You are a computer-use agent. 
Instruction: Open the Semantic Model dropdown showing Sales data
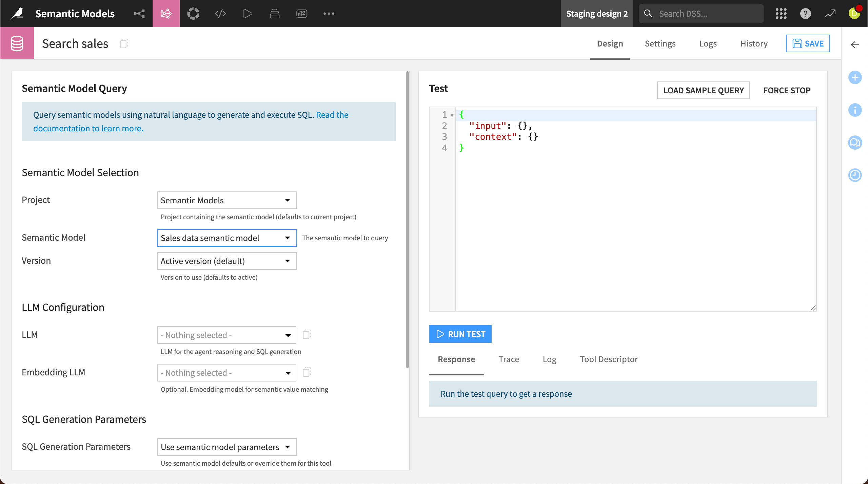pyautogui.click(x=227, y=238)
